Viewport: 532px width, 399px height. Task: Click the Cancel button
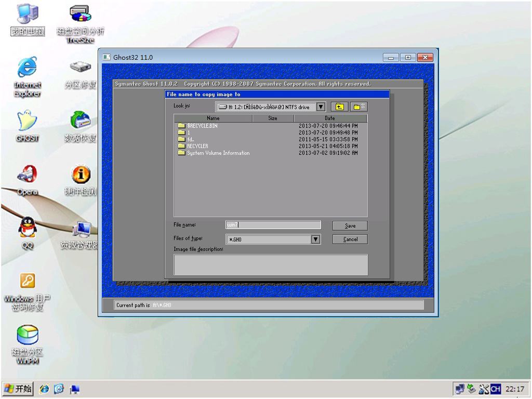(350, 239)
